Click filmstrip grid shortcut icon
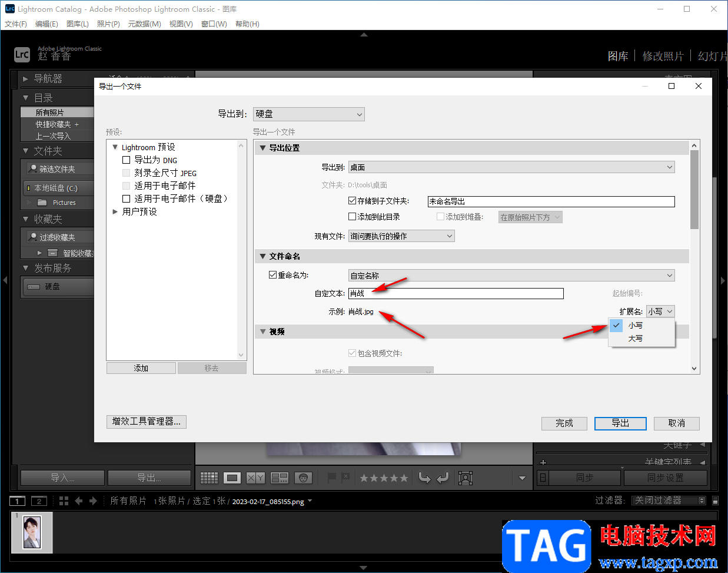Image resolution: width=728 pixels, height=573 pixels. 64,501
